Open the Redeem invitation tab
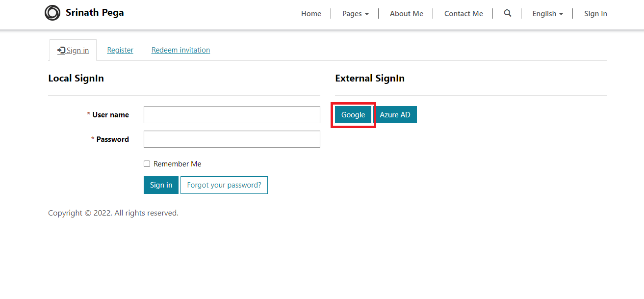The width and height of the screenshot is (644, 299). coord(180,50)
